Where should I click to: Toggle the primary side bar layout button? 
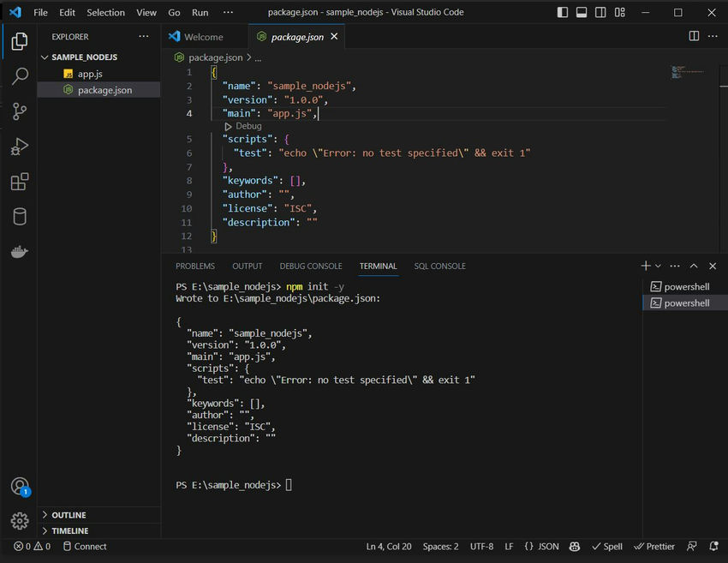[562, 12]
